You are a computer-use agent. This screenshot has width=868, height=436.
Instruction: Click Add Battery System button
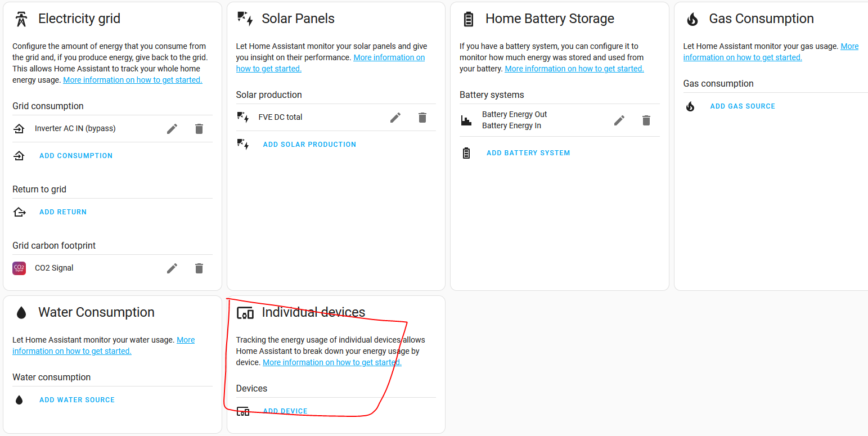tap(528, 153)
